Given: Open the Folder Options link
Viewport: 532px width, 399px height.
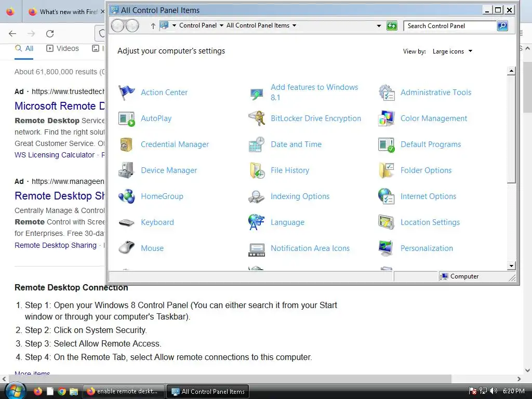Looking at the screenshot, I should tap(426, 170).
